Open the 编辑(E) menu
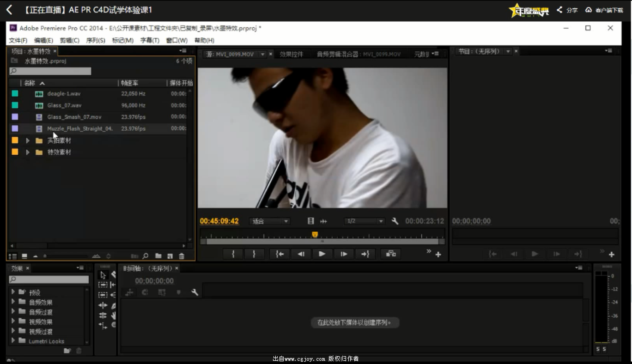 tap(43, 40)
